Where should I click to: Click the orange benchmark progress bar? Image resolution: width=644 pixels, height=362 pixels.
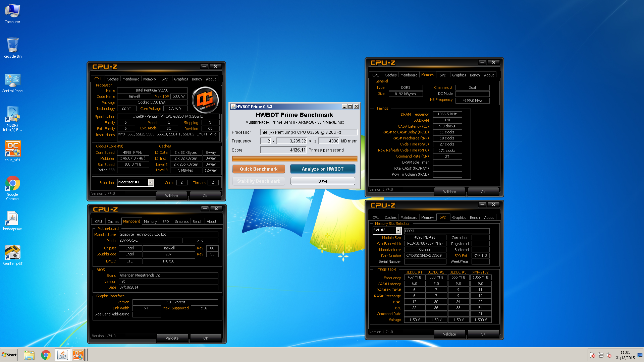(294, 159)
